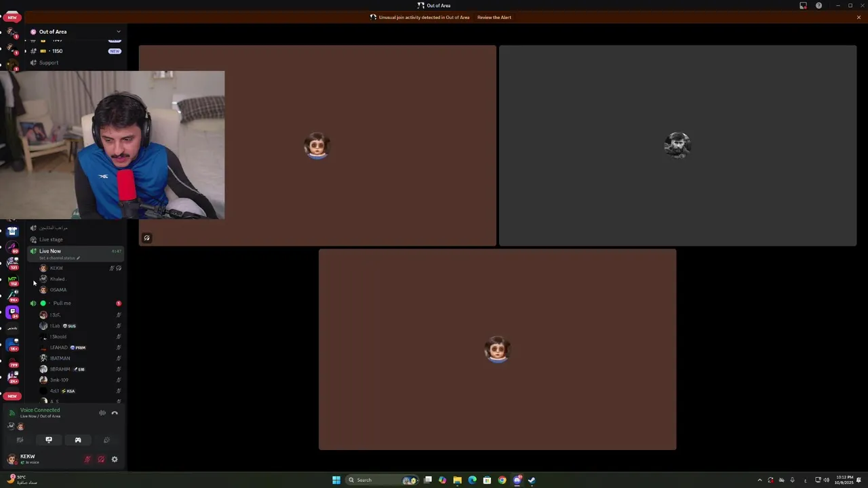The height and width of the screenshot is (488, 868).
Task: Show hidden system tray icons chevron
Action: pos(759,480)
